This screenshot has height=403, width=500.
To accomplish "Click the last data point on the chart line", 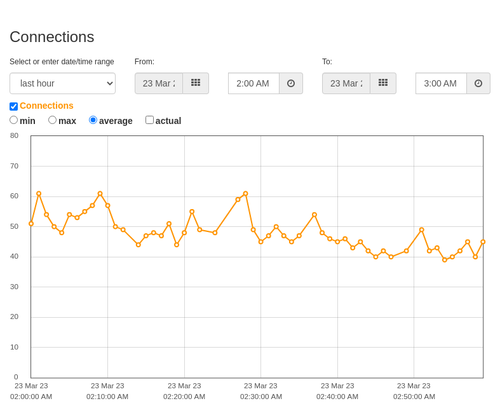I will (x=483, y=242).
